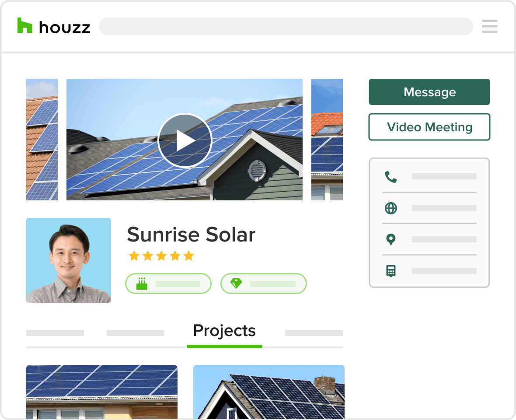Click the green cake badge icon
The width and height of the screenshot is (516, 420).
[142, 283]
